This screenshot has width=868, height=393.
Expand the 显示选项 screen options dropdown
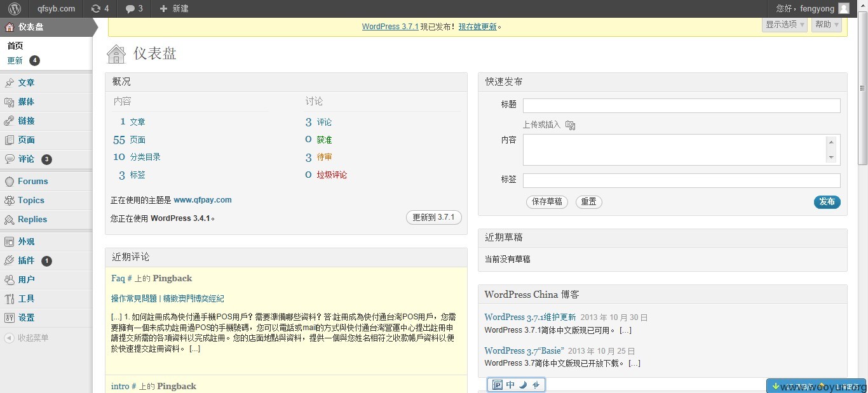(785, 24)
